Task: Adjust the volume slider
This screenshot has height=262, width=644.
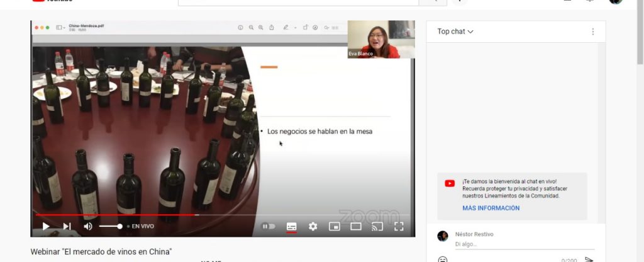Action: pyautogui.click(x=111, y=226)
